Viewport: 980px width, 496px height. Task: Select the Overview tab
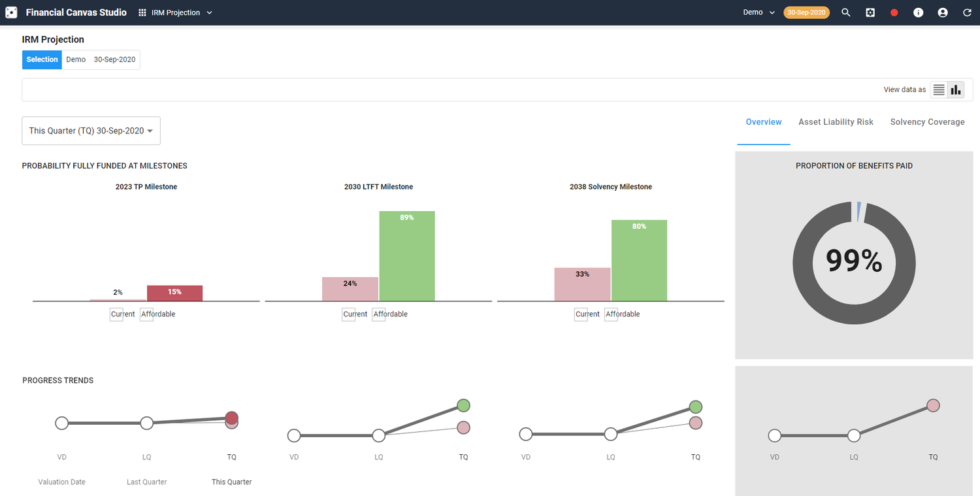pos(764,122)
